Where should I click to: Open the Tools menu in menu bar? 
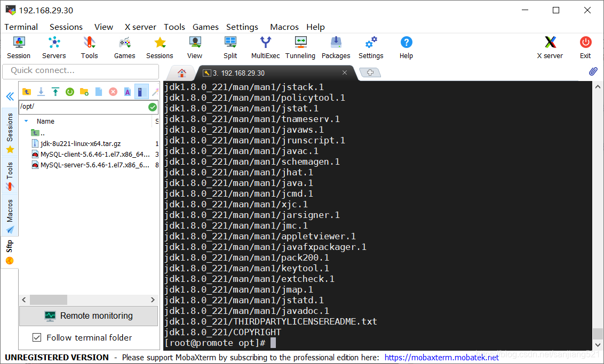click(174, 27)
